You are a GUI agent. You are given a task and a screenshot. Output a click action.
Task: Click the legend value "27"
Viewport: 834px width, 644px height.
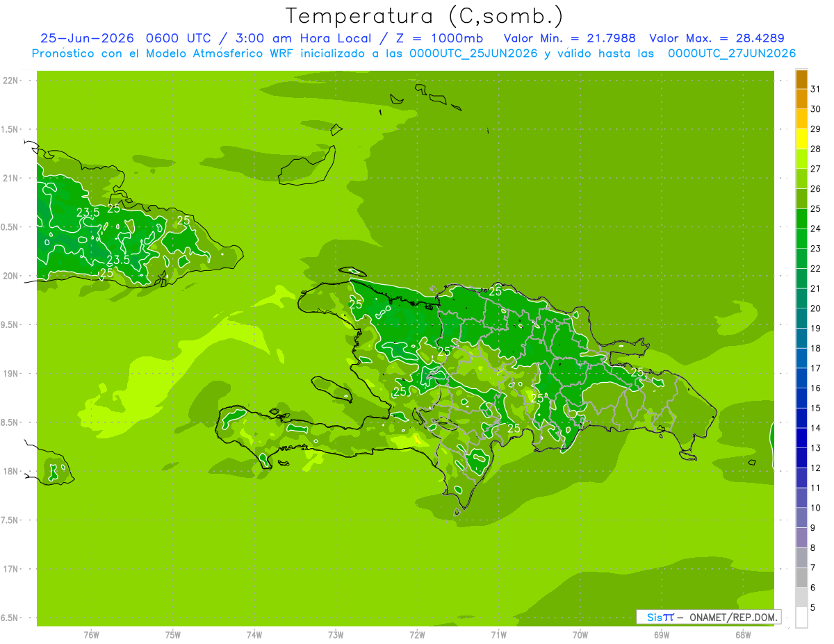[x=816, y=169]
